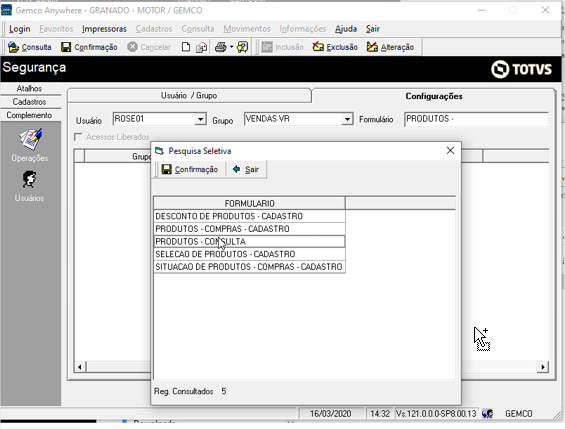Click the horizontal scrollbar right arrow
The width and height of the screenshot is (565, 429).
pos(543,367)
